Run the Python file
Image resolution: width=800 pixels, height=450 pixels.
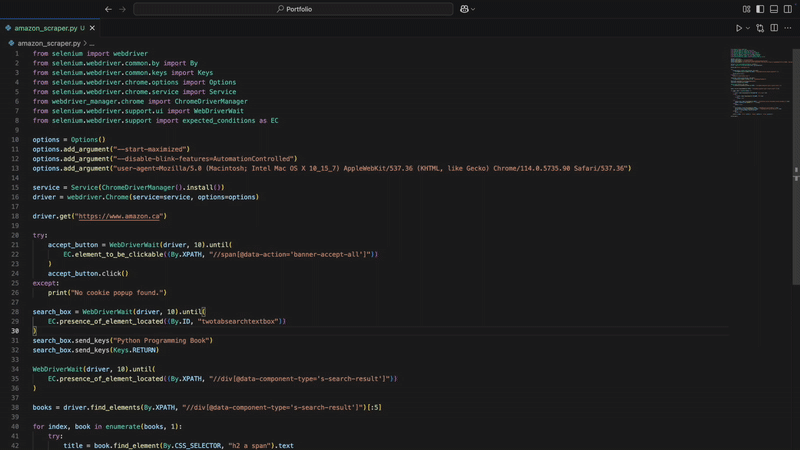(x=739, y=28)
